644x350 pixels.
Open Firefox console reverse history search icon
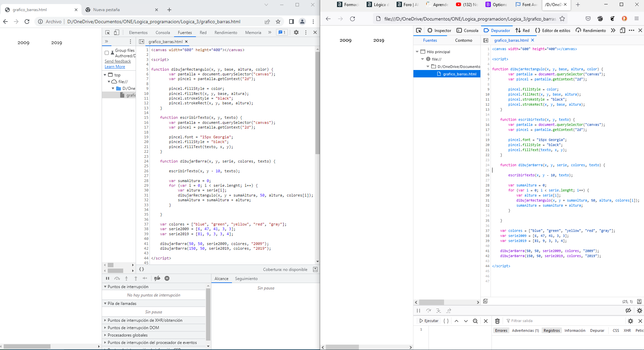point(475,321)
